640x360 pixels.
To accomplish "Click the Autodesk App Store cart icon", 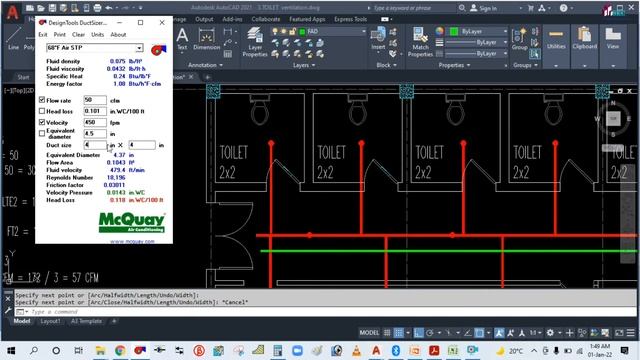I will 531,8.
